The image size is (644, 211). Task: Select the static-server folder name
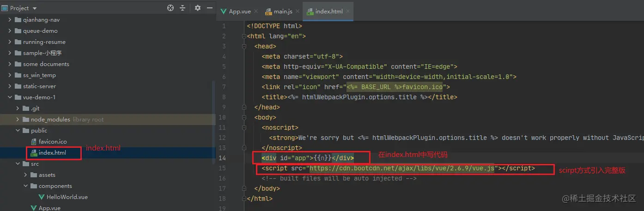coord(39,86)
